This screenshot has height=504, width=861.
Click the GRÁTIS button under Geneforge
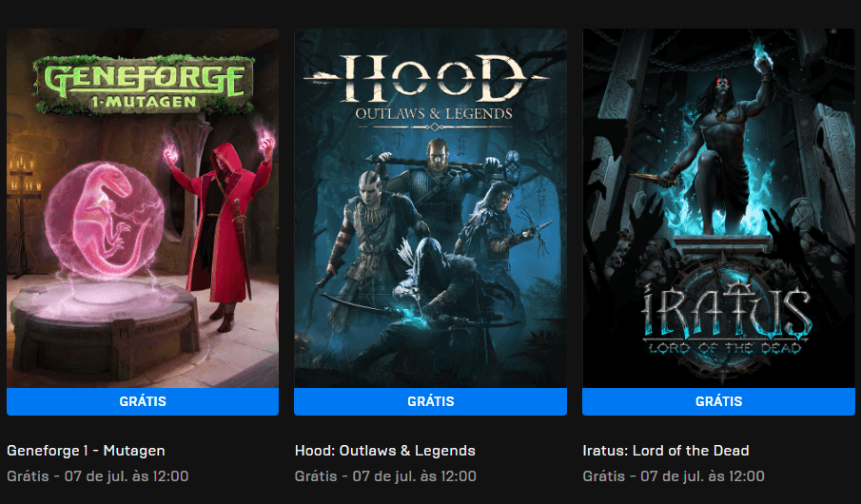point(143,401)
